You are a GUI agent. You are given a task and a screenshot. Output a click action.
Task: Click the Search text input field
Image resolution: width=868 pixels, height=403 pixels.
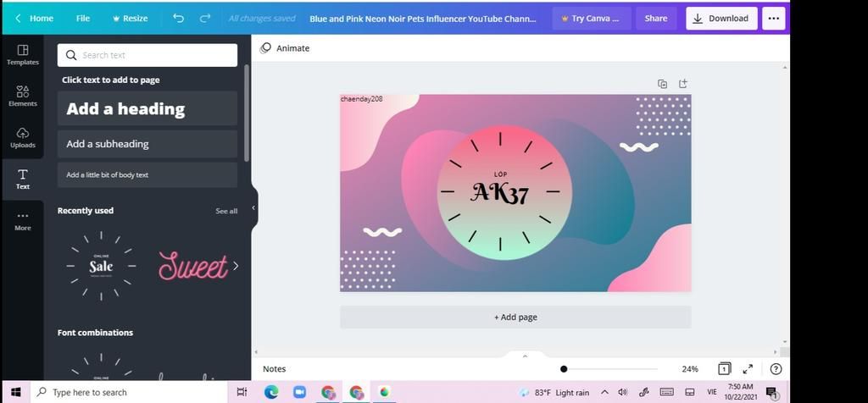(x=147, y=55)
